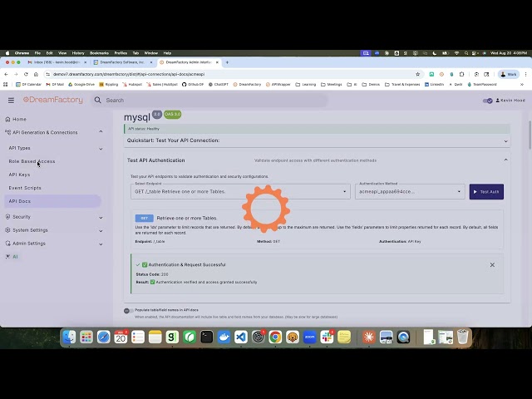Viewport: 532px width, 399px height.
Task: Open Finder from the Dock
Action: pos(69,337)
